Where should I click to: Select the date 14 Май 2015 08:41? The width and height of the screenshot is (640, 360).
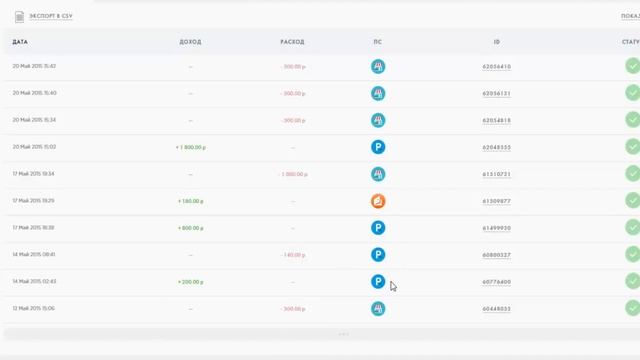tap(33, 254)
